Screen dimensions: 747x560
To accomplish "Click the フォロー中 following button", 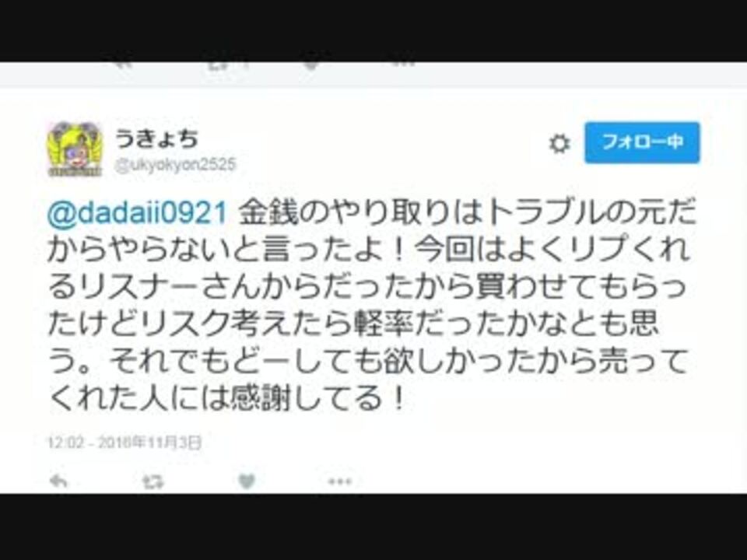I will (642, 143).
